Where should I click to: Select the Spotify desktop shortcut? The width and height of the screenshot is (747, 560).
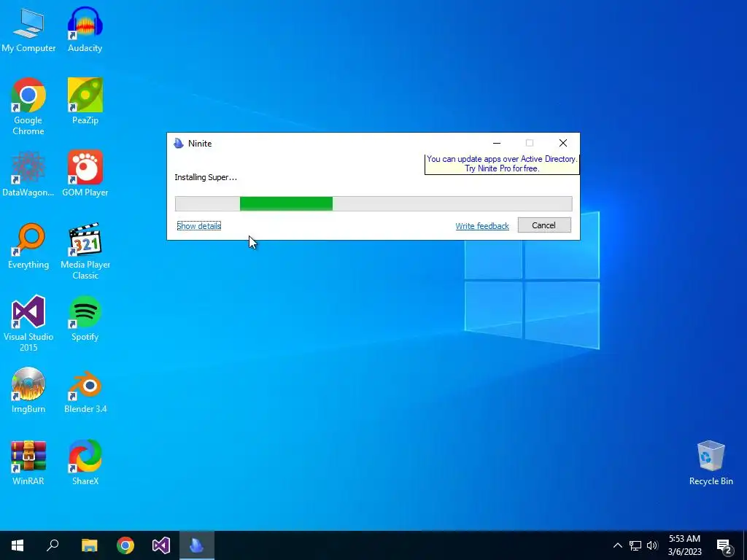[85, 318]
